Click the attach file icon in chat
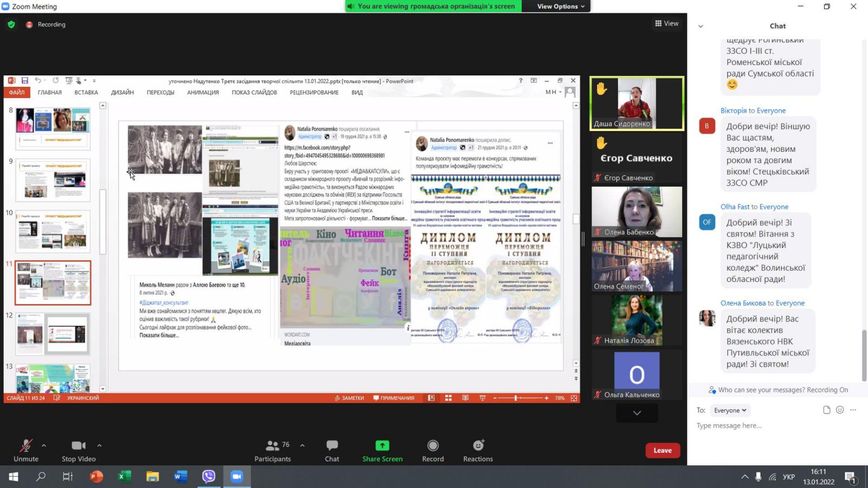The height and width of the screenshot is (488, 868). pos(826,410)
